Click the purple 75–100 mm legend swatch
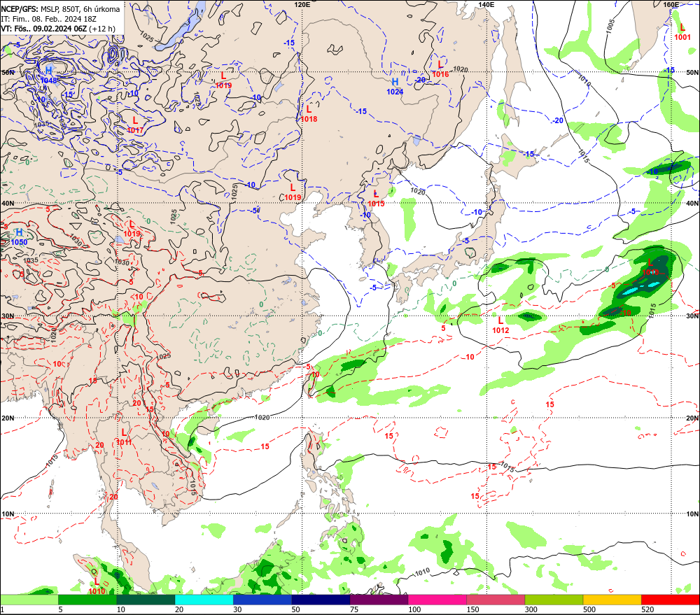 tap(379, 600)
